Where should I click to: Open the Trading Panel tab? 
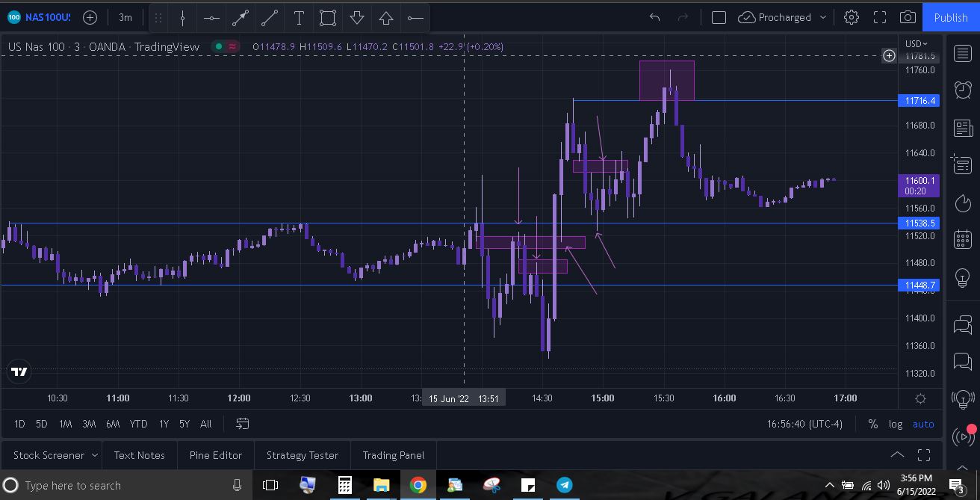[394, 455]
